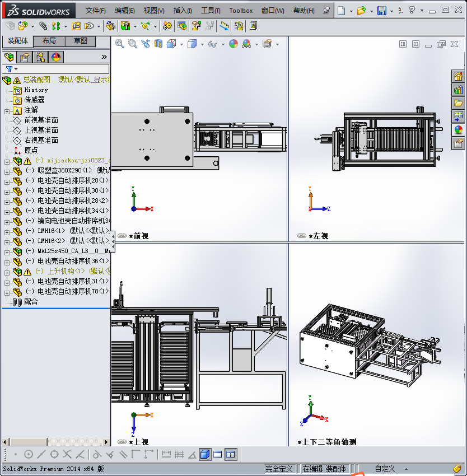Screen dimensions: 467x476
Task: Toggle the link views icon beside 上视
Action: pyautogui.click(x=122, y=442)
